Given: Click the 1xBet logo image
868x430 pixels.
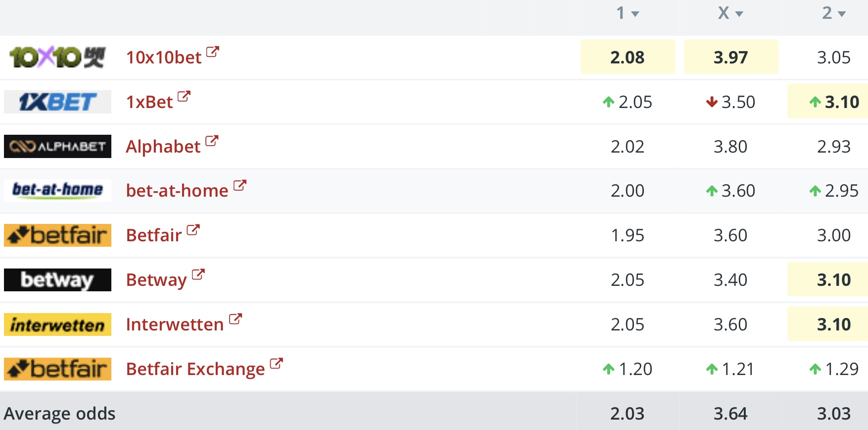Looking at the screenshot, I should click(x=57, y=102).
